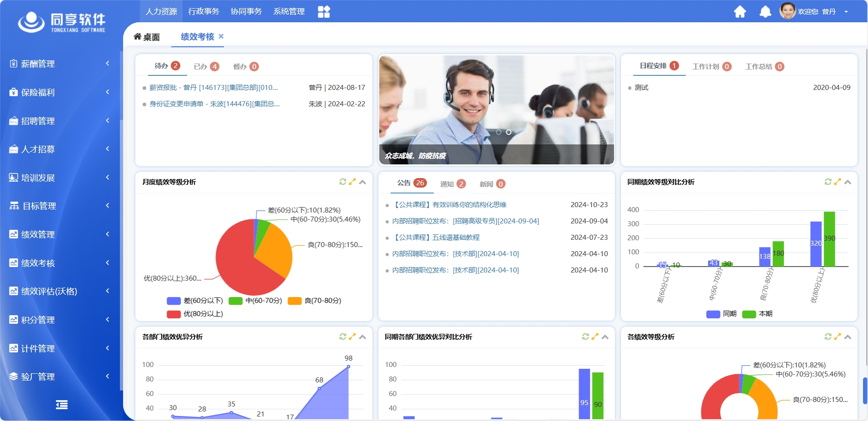This screenshot has height=421, width=868.
Task: Collapse the 同期绩效等级对比分析 panel
Action: (x=848, y=182)
